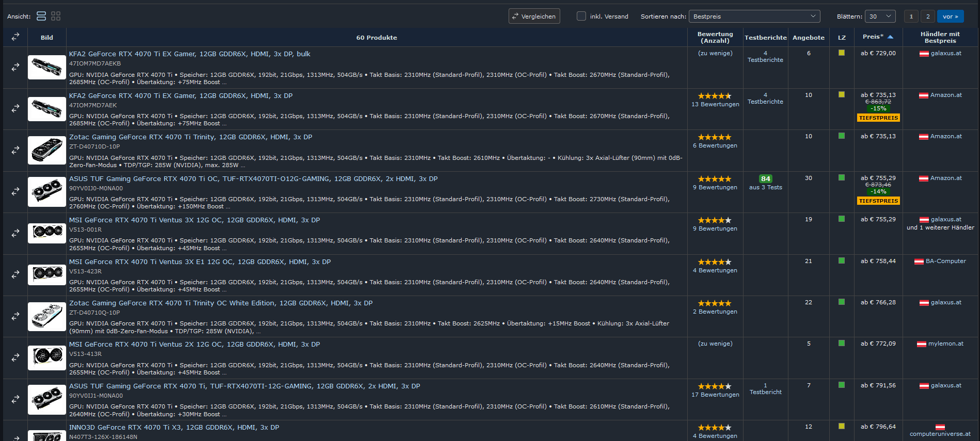Open MSI Ventus 2X 12G OC link
The height and width of the screenshot is (441, 980).
click(x=195, y=345)
